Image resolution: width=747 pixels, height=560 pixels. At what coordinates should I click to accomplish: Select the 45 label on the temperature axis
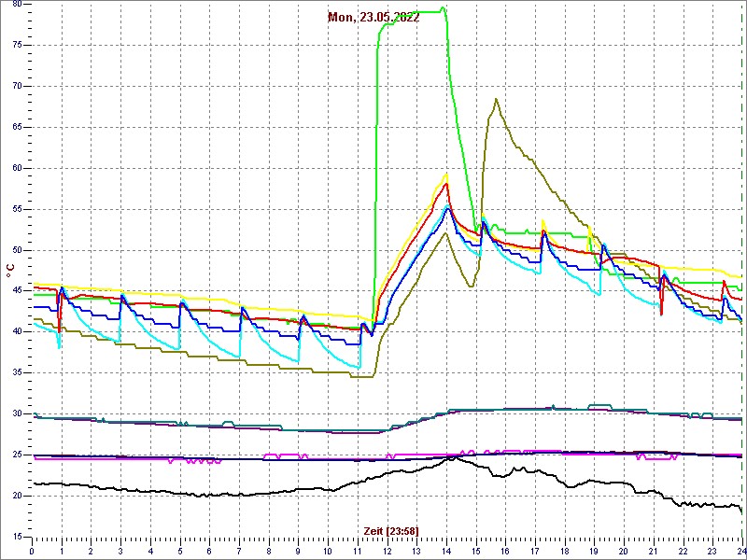click(17, 291)
